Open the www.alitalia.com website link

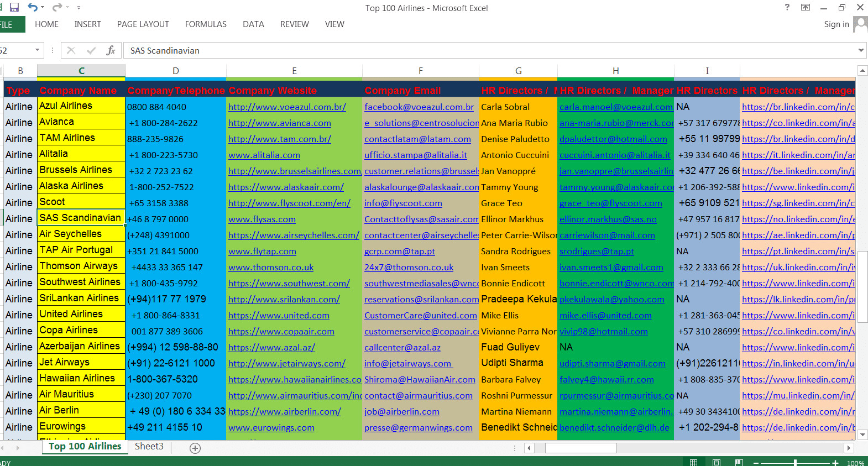click(264, 155)
